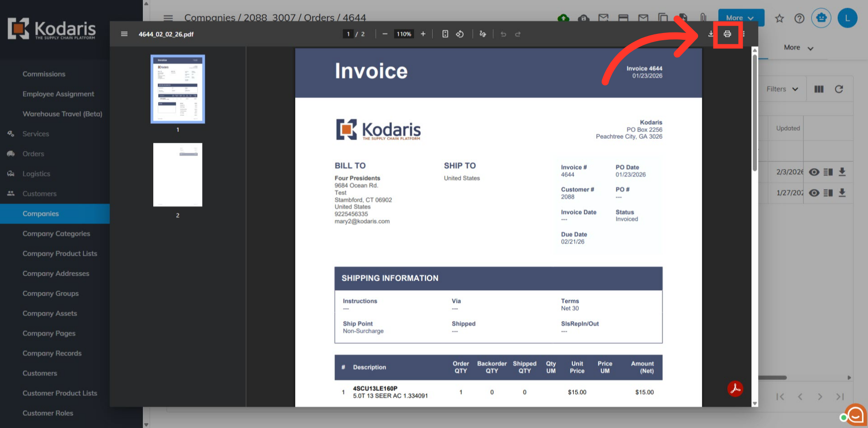The height and width of the screenshot is (428, 868).
Task: Preview document dated 2/3/2026
Action: point(814,172)
